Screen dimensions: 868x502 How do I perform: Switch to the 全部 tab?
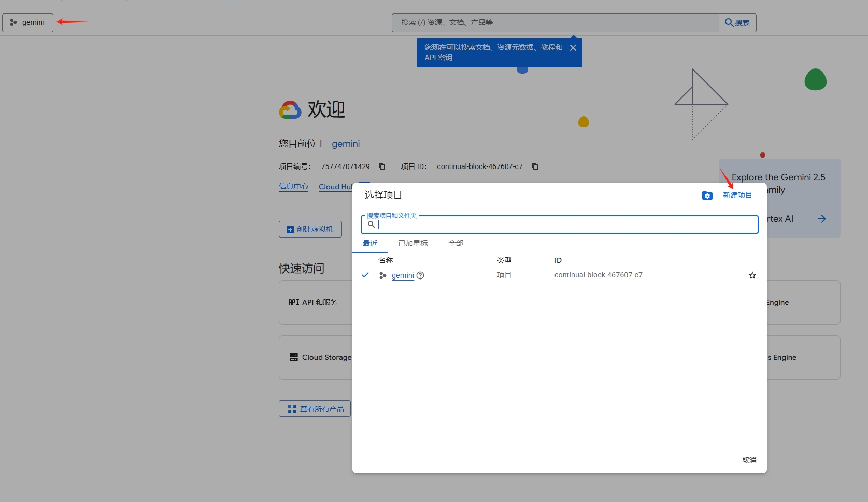tap(456, 243)
